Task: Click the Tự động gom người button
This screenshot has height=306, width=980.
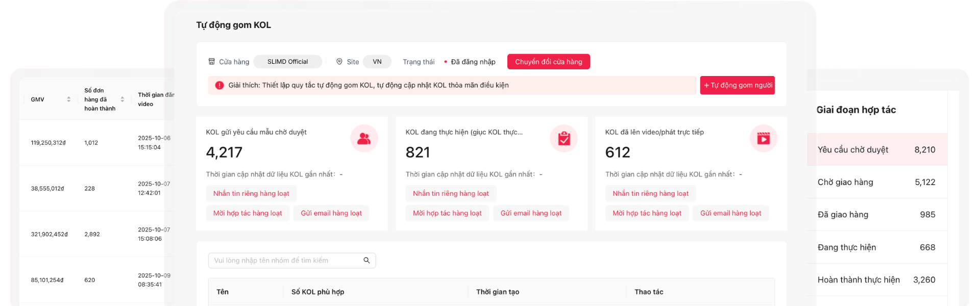Action: click(737, 85)
